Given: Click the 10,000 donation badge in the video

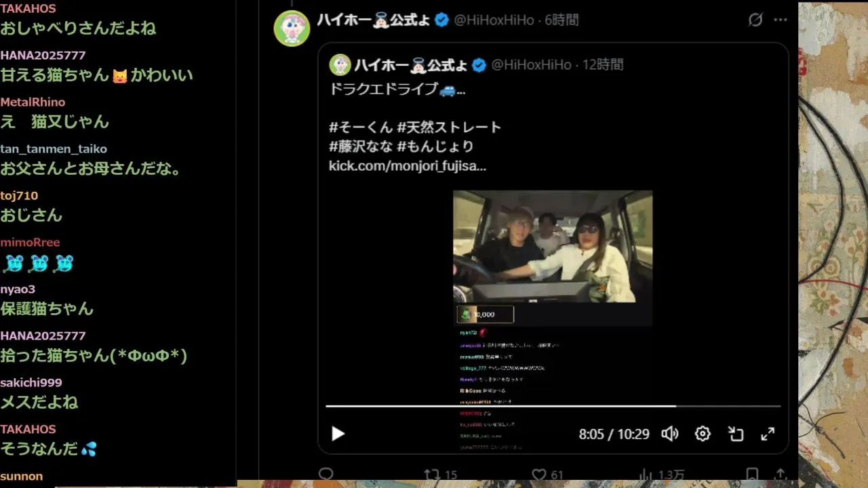Looking at the screenshot, I should 486,314.
